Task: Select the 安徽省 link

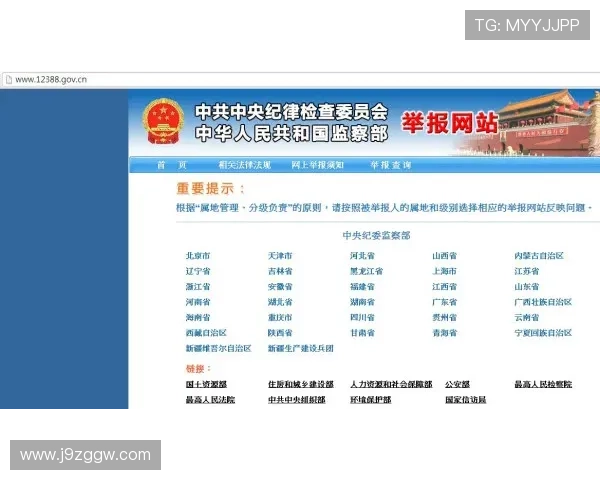Action: point(280,286)
